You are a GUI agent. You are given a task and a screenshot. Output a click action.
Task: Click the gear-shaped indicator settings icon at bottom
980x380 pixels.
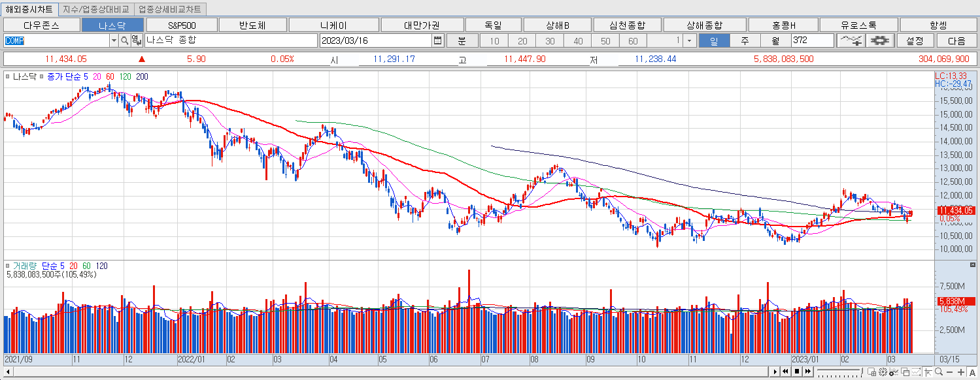(883, 372)
